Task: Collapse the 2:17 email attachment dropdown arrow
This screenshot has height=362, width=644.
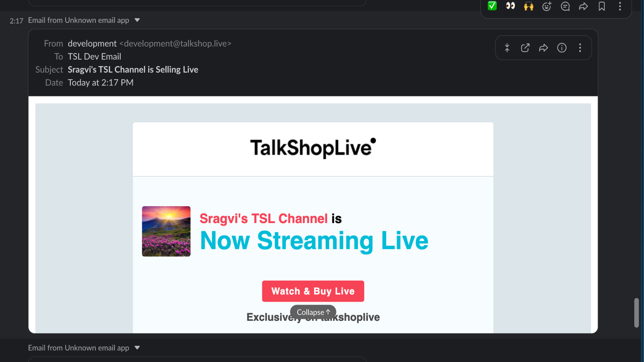Action: point(137,20)
